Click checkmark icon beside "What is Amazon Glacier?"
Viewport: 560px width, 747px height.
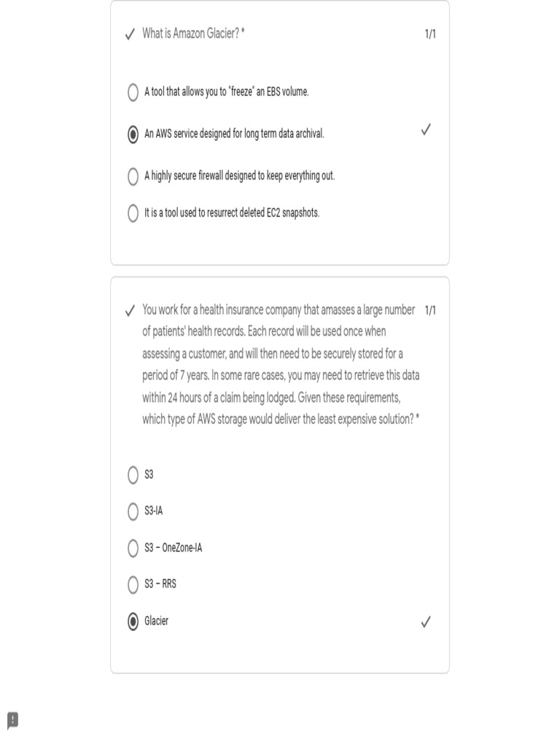[x=130, y=34]
